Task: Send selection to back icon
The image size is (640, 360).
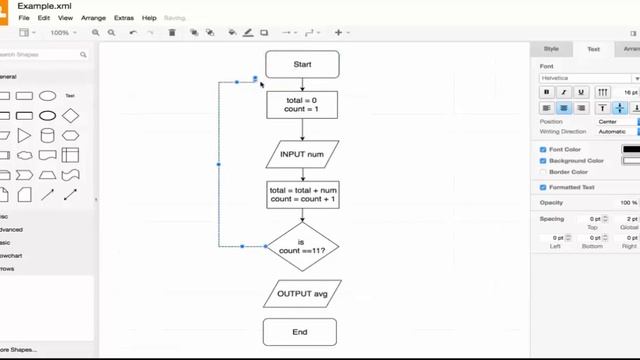Action: coord(210,32)
